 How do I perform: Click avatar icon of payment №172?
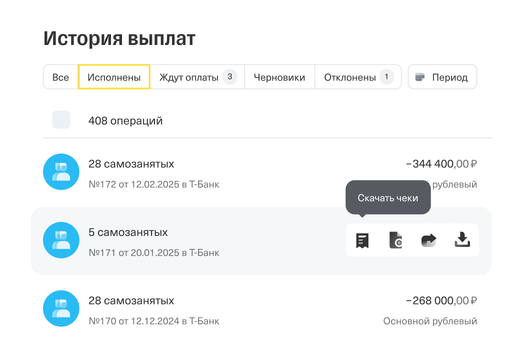61,172
